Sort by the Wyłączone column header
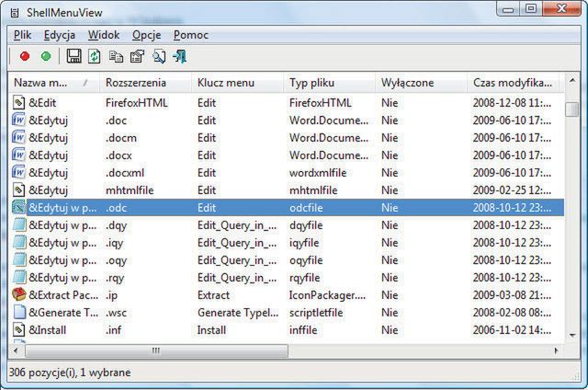The width and height of the screenshot is (588, 390). (x=421, y=83)
